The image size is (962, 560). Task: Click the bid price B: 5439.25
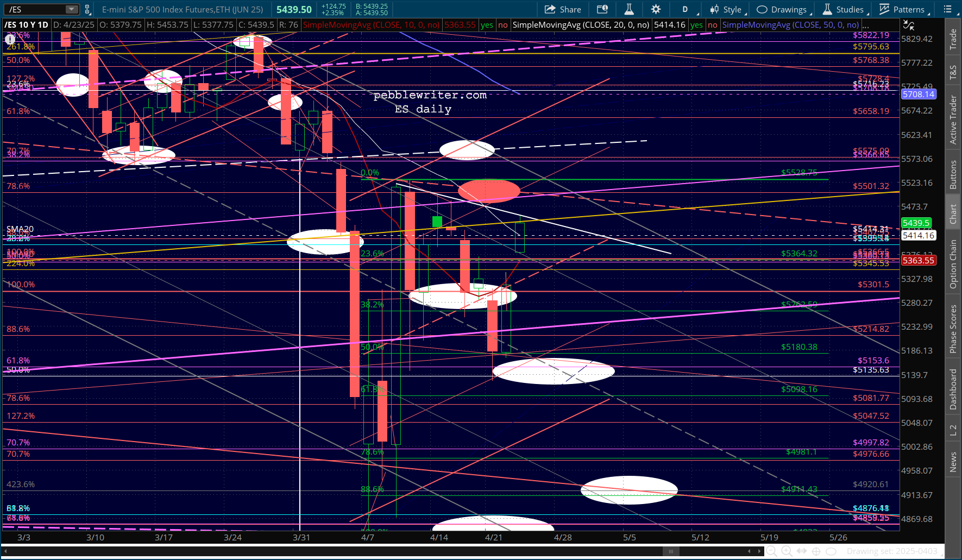pyautogui.click(x=372, y=6)
